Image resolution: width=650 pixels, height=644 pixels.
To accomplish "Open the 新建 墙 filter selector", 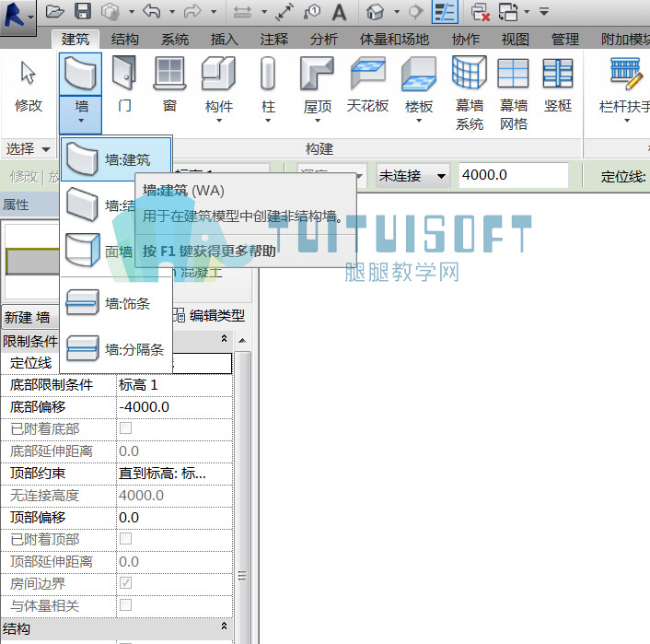I will click(x=29, y=318).
